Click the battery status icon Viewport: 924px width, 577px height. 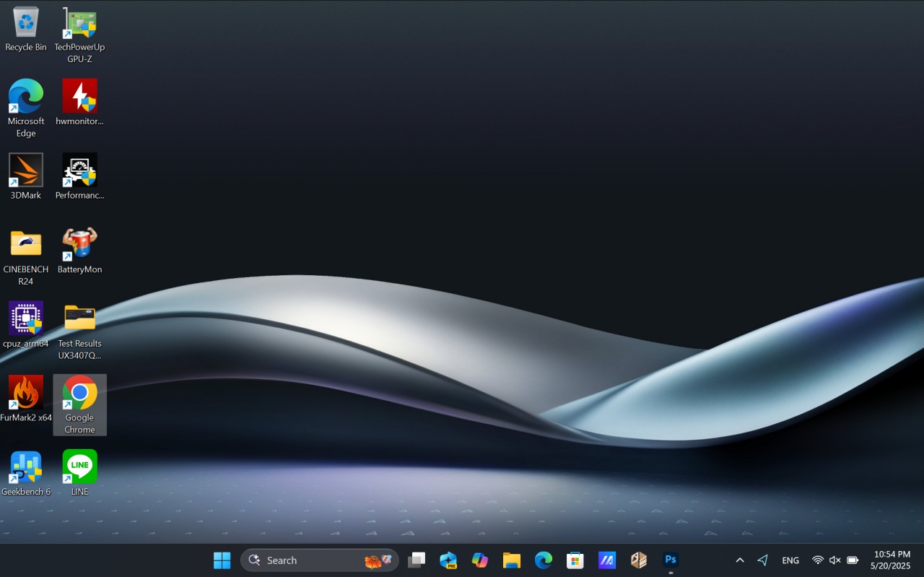point(853,560)
